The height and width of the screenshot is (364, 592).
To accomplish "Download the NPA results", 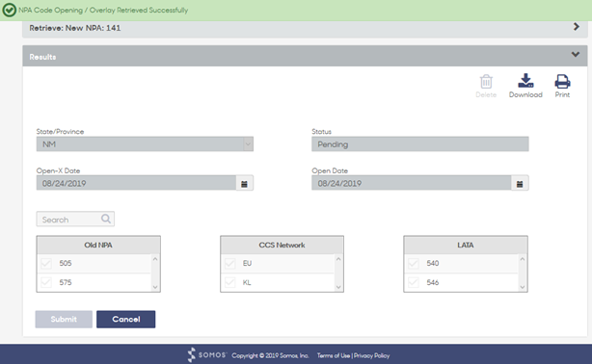I will tap(525, 81).
